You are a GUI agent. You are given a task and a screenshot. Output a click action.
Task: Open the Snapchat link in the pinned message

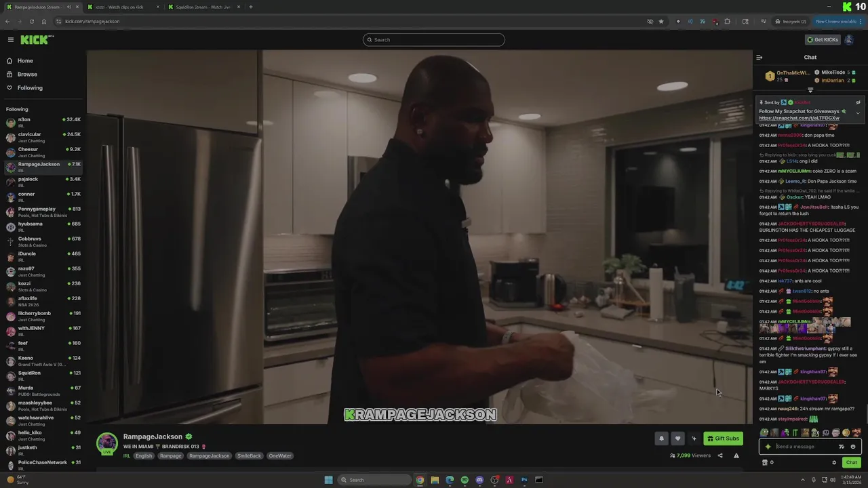pos(799,118)
